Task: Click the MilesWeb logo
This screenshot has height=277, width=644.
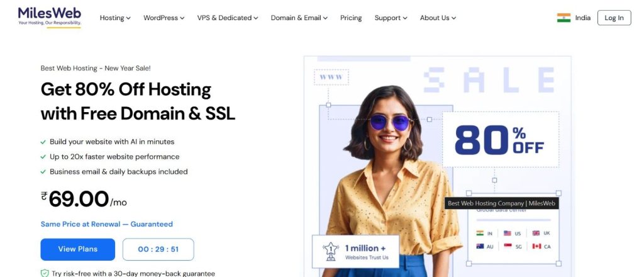Action: (49, 17)
